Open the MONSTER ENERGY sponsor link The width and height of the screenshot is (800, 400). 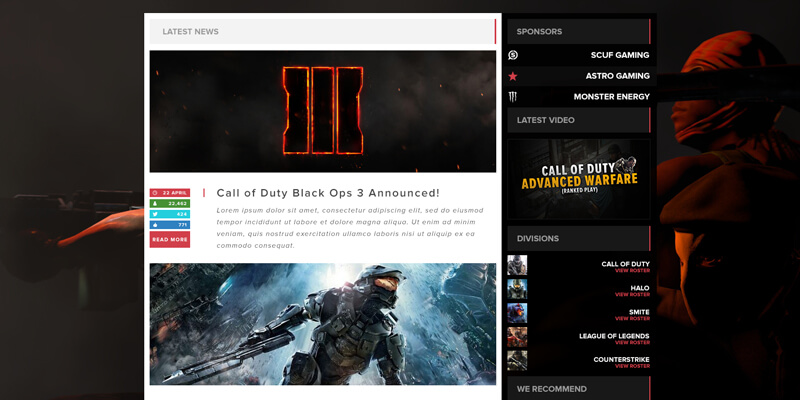[612, 96]
